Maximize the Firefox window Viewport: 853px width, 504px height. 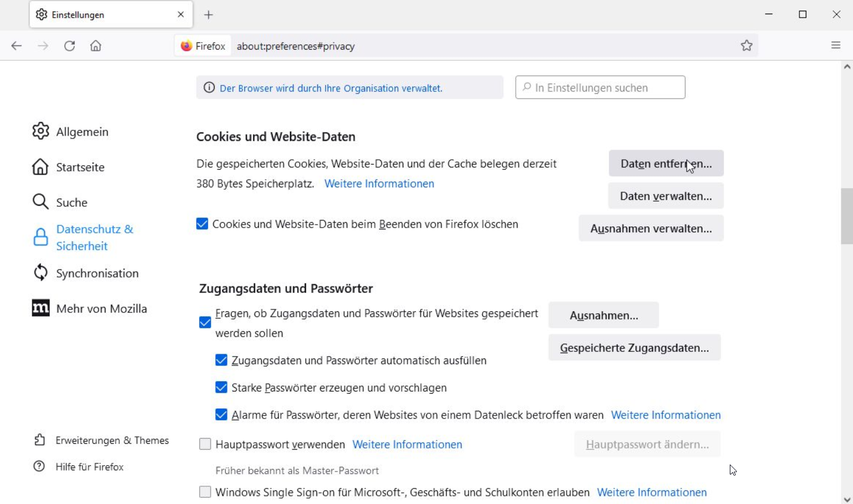[x=802, y=14]
